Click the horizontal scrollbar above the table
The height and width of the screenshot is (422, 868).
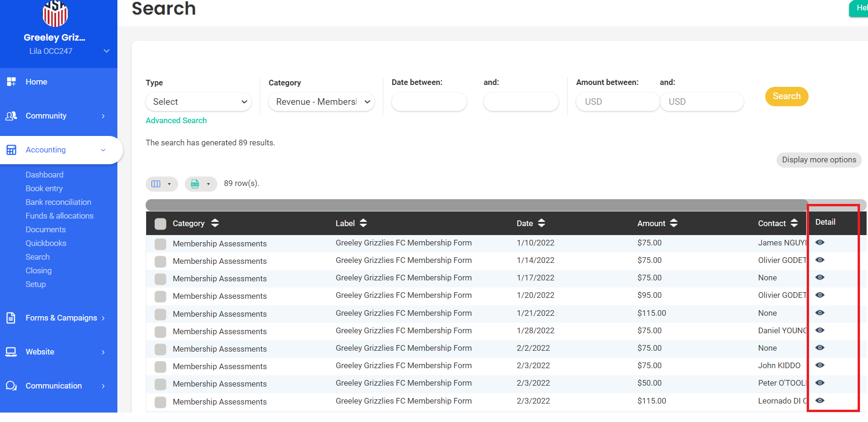[476, 205]
